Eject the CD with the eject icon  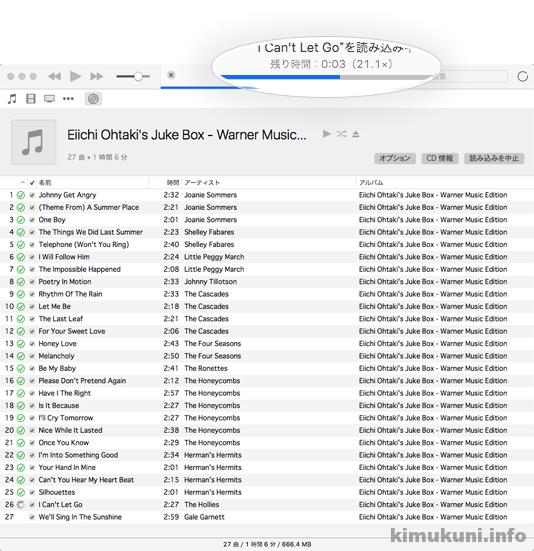(x=356, y=134)
